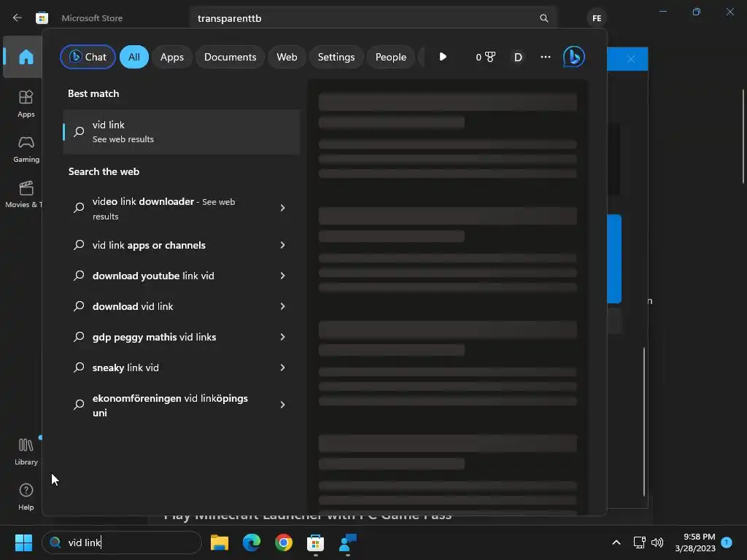Viewport: 747px width, 560px height.
Task: Expand download youtube link vid chevron
Action: [x=282, y=276]
